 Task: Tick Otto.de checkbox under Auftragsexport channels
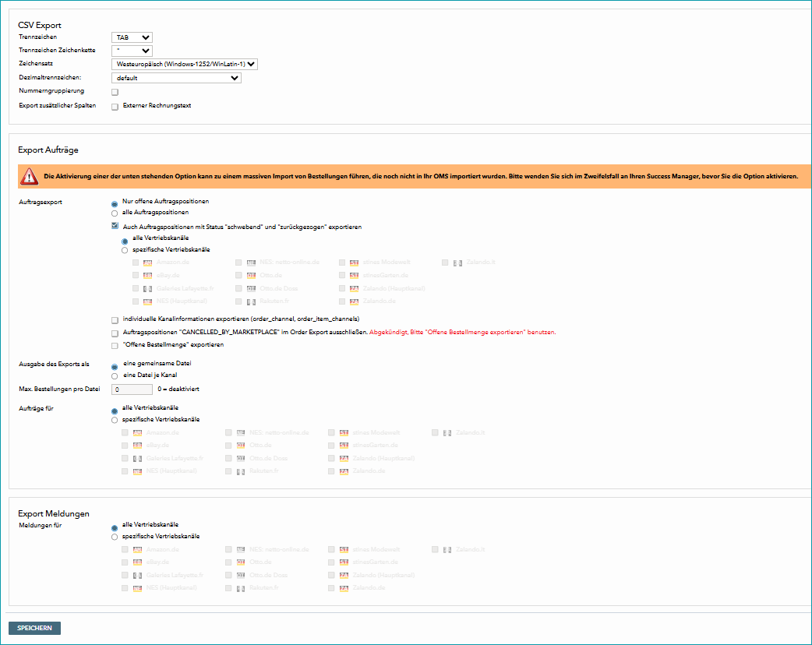coord(238,276)
